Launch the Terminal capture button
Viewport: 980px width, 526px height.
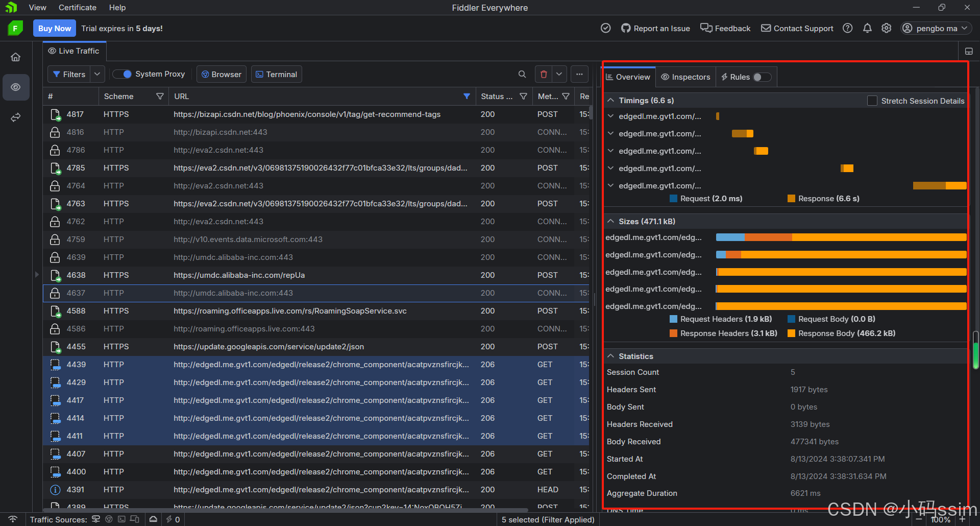pyautogui.click(x=276, y=75)
